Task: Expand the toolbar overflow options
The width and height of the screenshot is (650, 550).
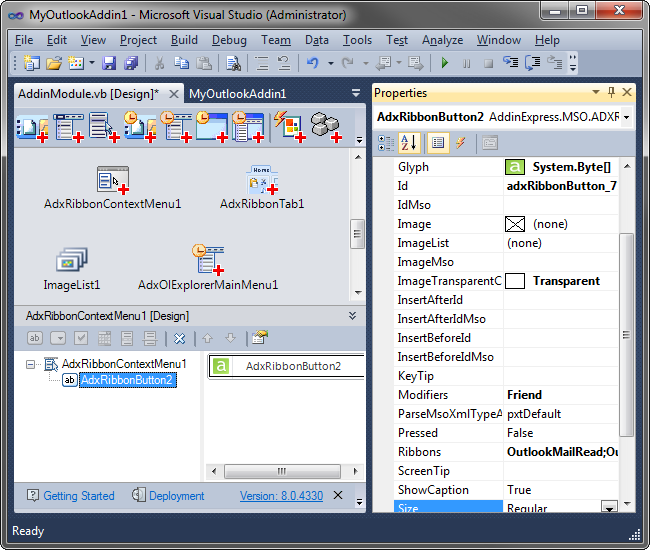Action: pos(573,63)
